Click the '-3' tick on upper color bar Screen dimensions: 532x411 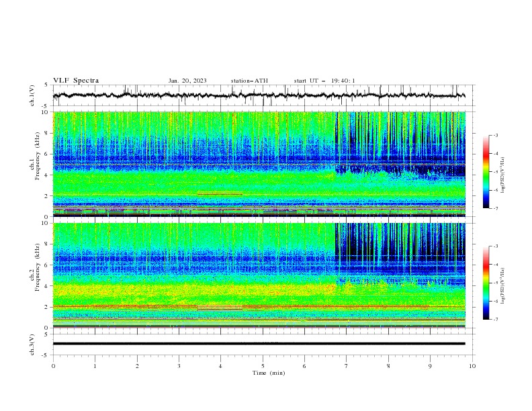495,135
